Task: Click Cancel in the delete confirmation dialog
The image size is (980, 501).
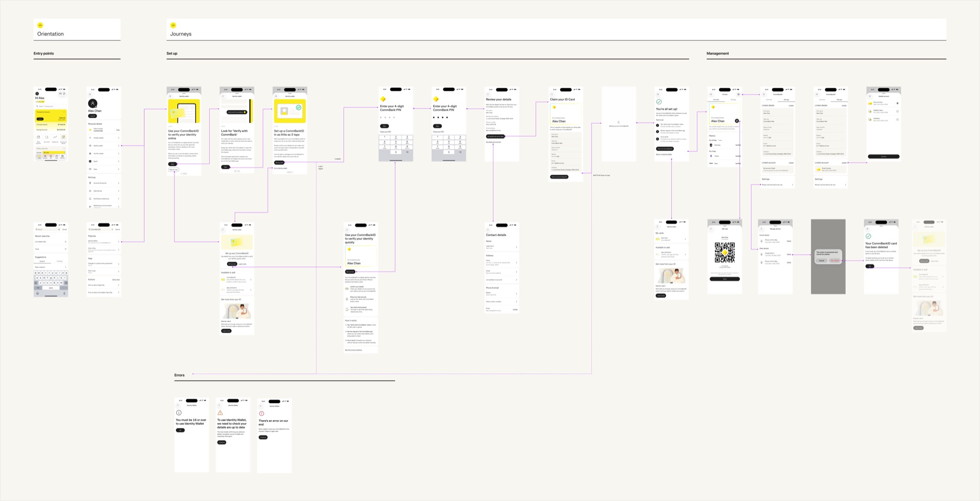Action: (822, 260)
